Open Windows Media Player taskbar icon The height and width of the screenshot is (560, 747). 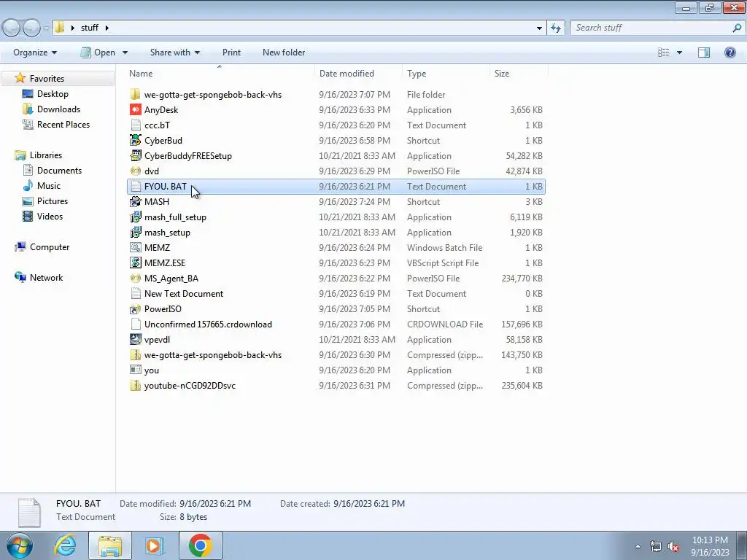pyautogui.click(x=153, y=545)
